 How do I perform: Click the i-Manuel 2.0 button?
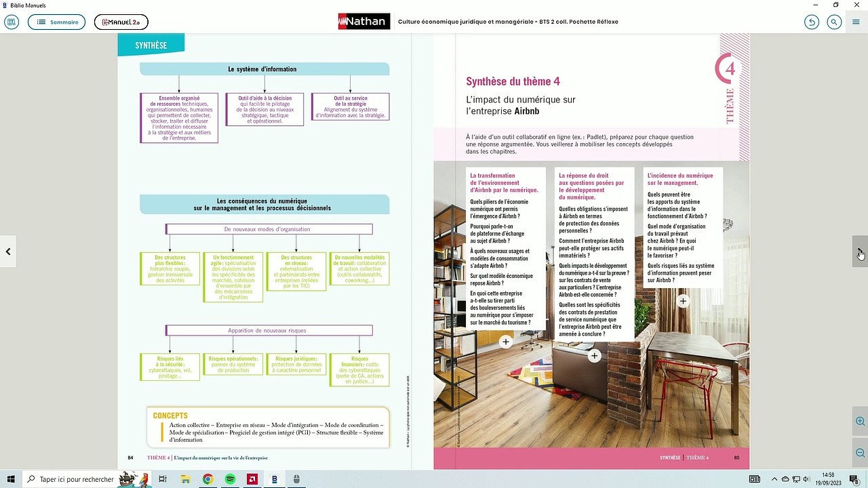(x=121, y=22)
